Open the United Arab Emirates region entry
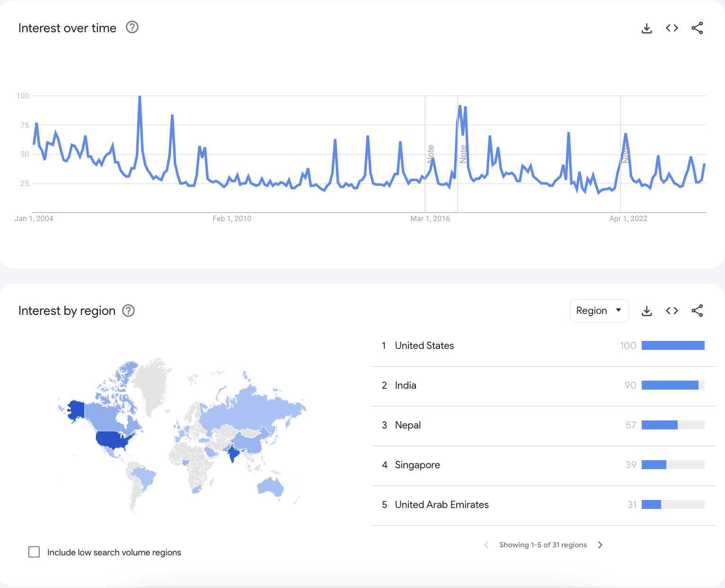 (x=543, y=505)
